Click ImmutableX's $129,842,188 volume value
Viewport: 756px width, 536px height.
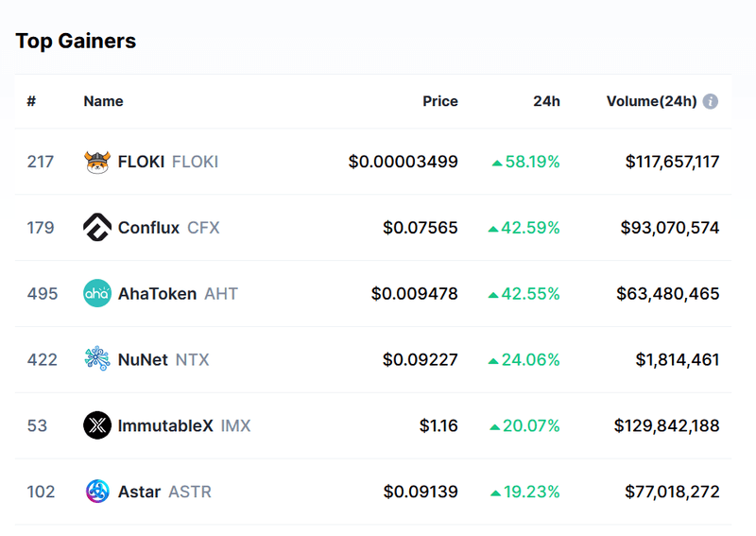click(x=666, y=425)
